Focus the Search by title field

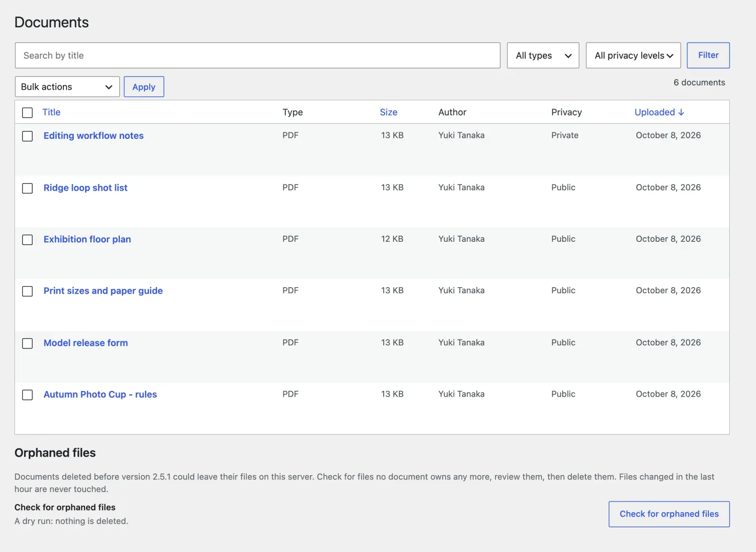tap(258, 55)
